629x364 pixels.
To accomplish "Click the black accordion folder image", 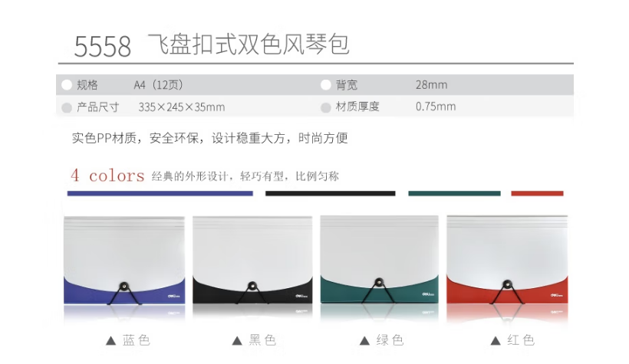I will 252,261.
